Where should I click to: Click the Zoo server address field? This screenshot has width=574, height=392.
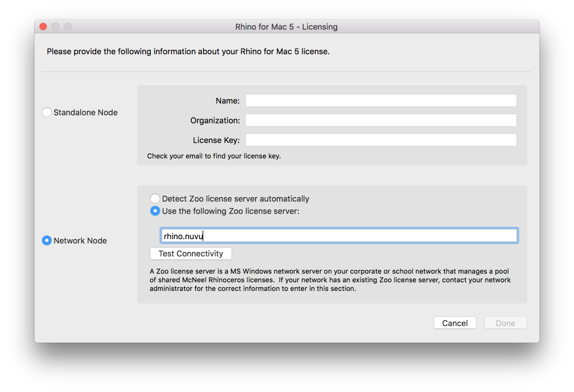click(339, 236)
